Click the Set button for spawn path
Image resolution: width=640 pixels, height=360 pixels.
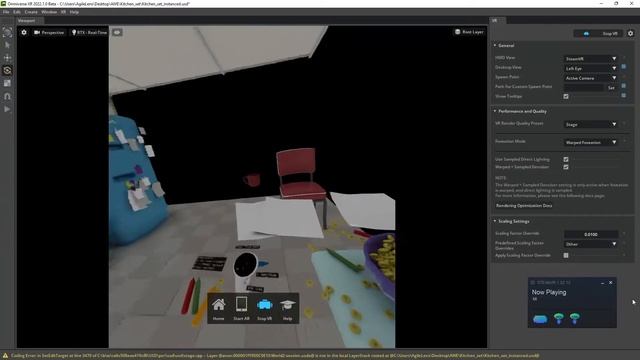click(611, 88)
